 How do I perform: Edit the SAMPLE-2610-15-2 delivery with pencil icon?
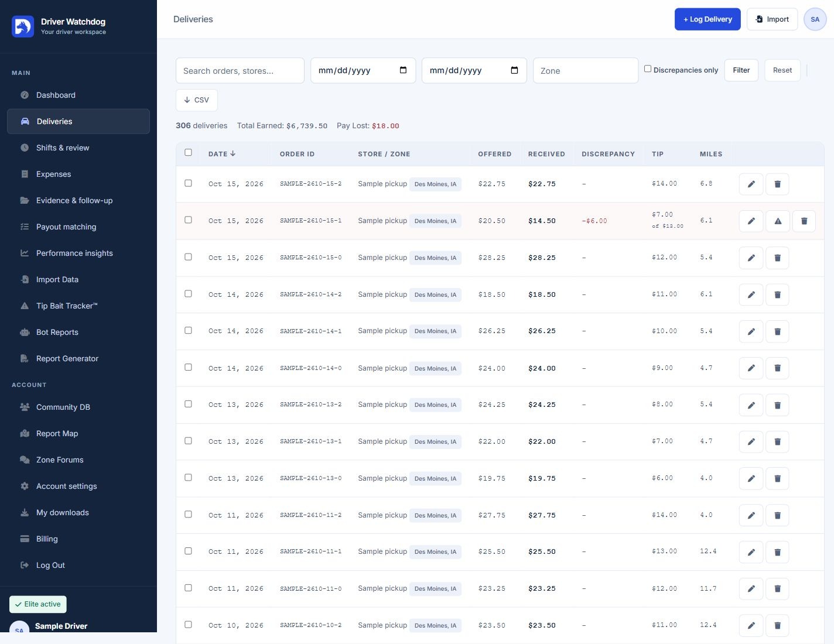pos(751,184)
